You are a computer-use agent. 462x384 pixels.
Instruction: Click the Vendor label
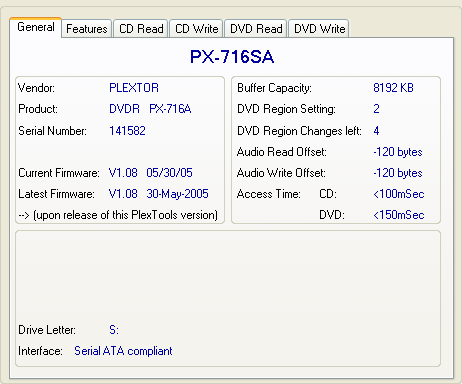click(x=36, y=88)
